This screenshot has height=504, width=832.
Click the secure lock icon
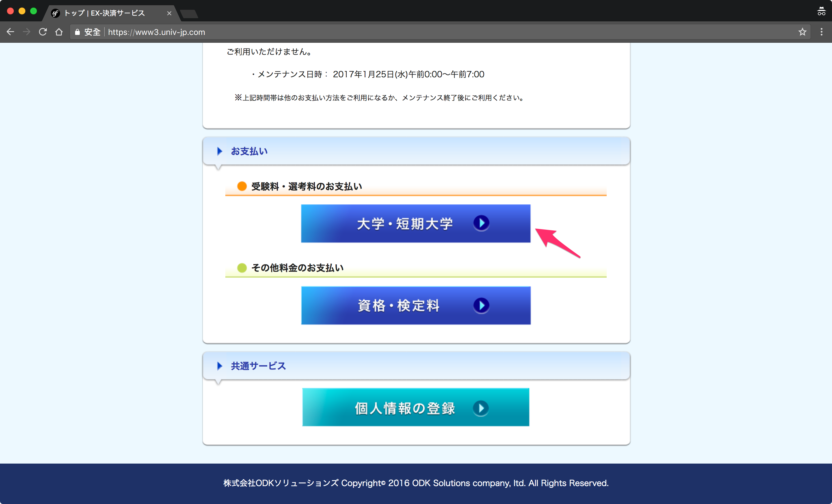tap(77, 32)
